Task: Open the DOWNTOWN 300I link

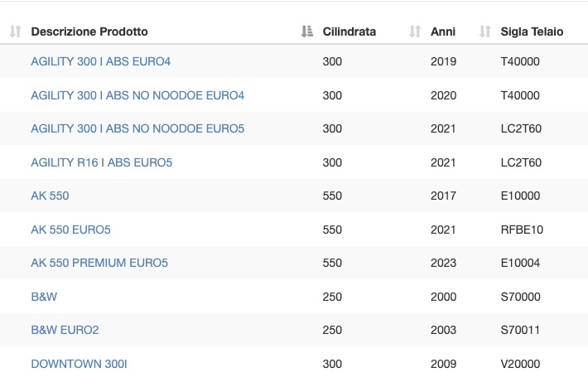Action: point(80,364)
